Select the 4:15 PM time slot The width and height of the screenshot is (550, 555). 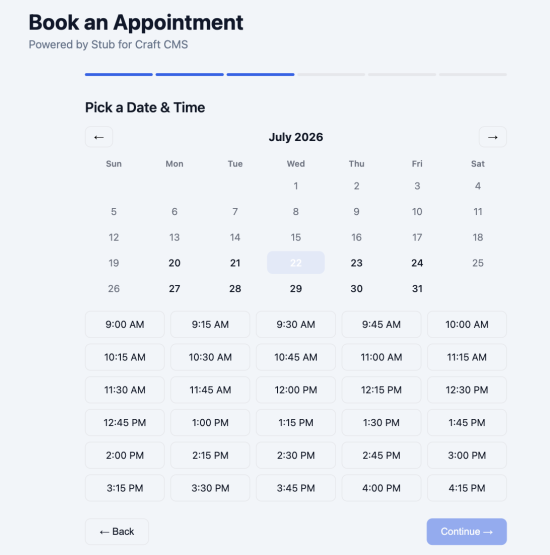click(x=467, y=488)
